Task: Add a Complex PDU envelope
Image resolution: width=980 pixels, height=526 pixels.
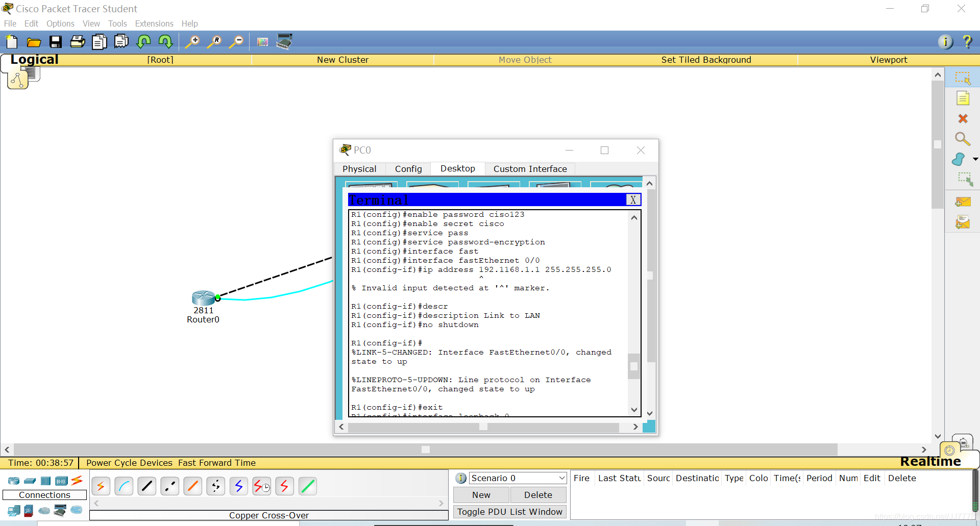Action: pos(963,222)
